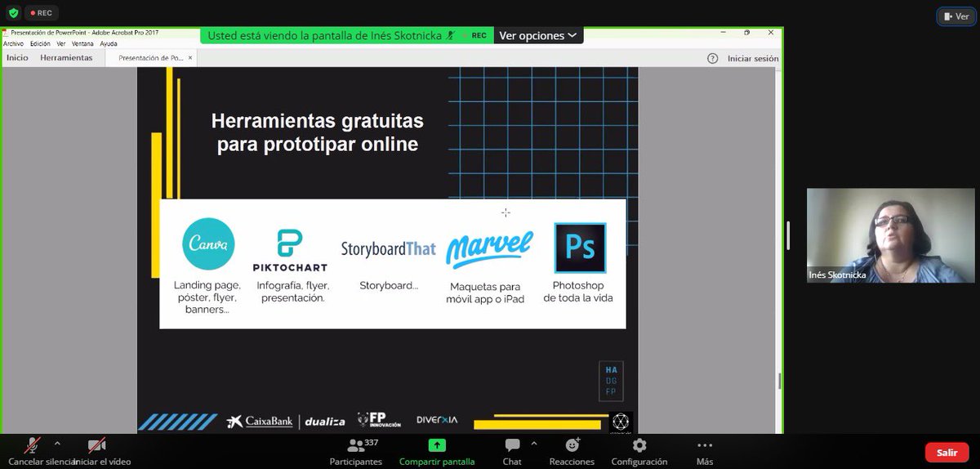Click the CaixaBank logo in slide footer

[260, 422]
